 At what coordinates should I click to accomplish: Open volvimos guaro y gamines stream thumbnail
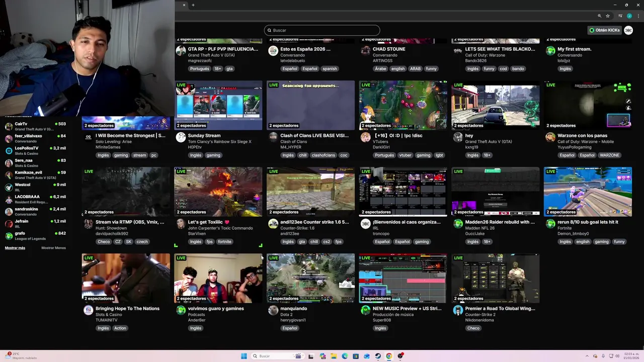pos(218,278)
